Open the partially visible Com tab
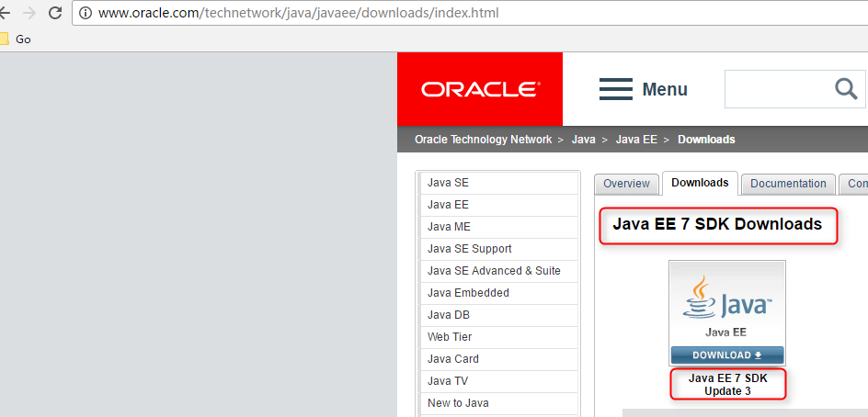 [853, 184]
